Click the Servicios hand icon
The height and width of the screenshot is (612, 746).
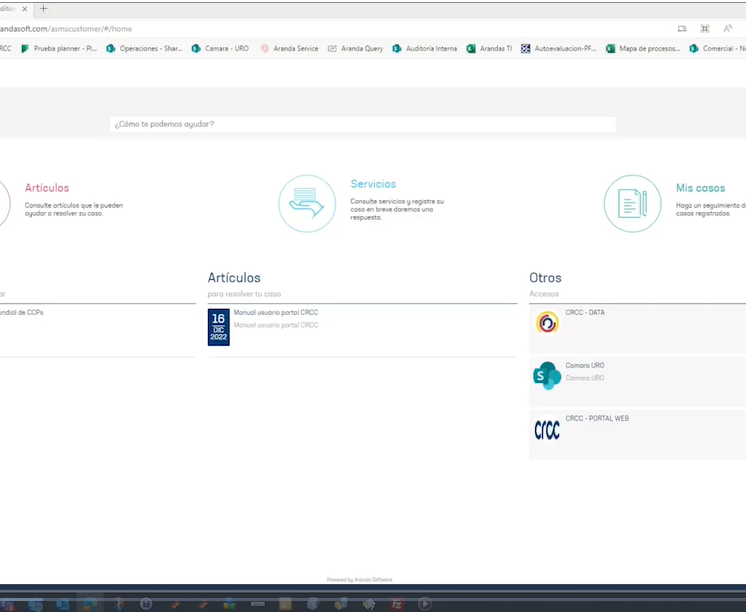(307, 204)
